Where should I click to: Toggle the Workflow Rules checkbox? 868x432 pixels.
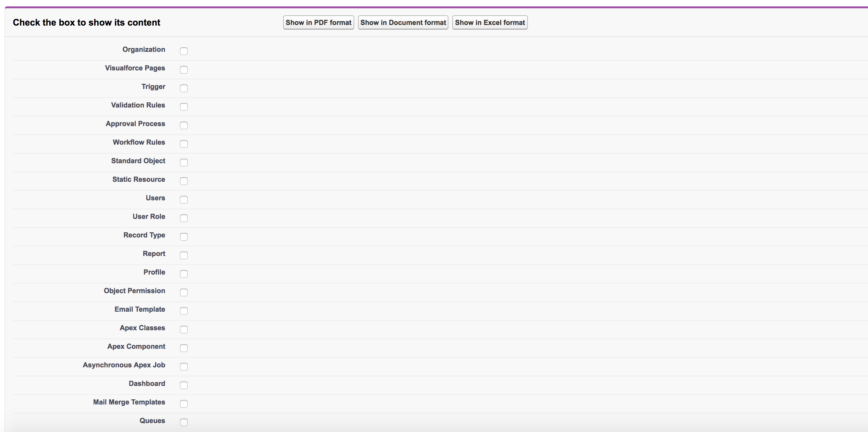click(x=184, y=144)
